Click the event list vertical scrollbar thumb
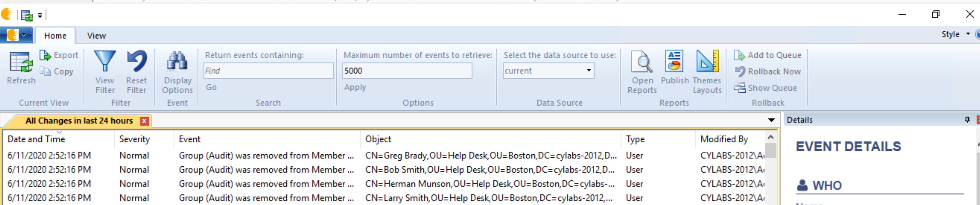Viewport: 980px width, 205px height. coord(771,150)
